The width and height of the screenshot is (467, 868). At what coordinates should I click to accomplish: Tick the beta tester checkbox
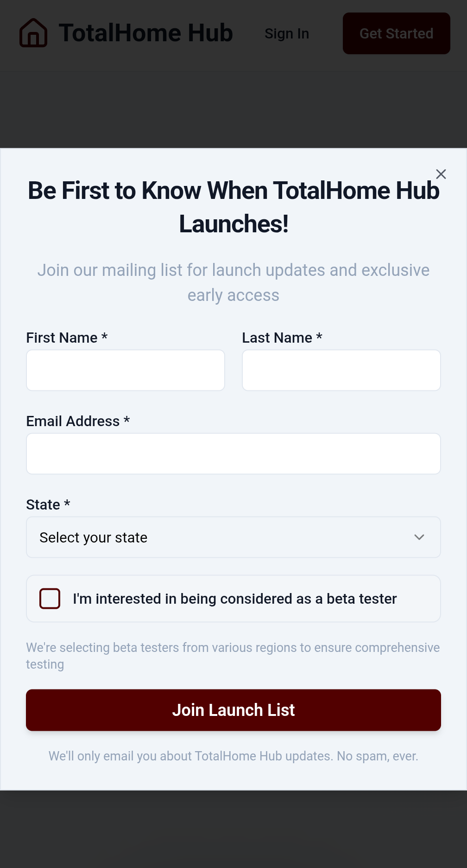50,599
